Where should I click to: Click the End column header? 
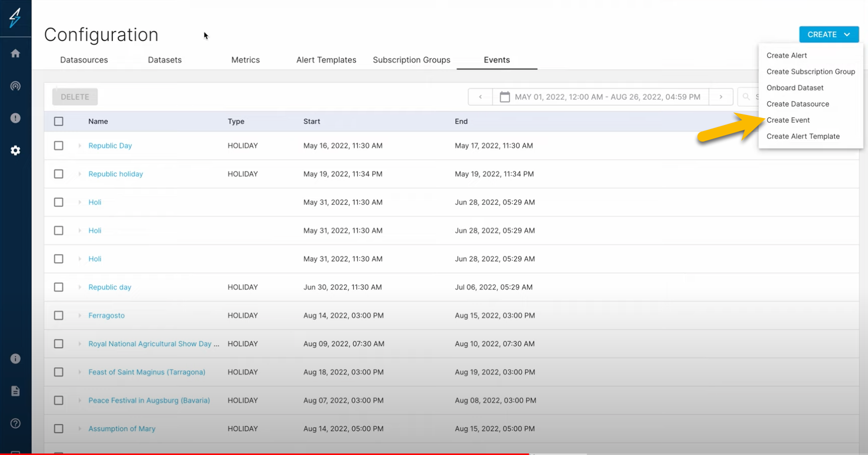pos(461,122)
